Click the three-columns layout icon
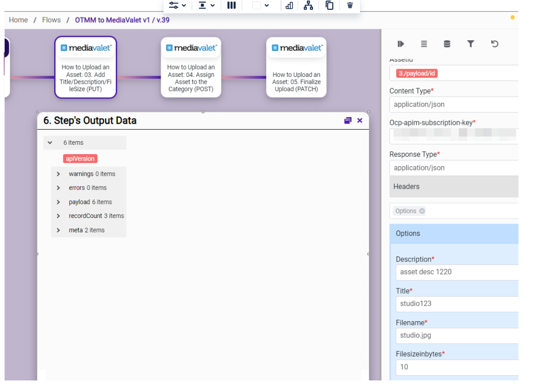The image size is (543, 392). (231, 6)
